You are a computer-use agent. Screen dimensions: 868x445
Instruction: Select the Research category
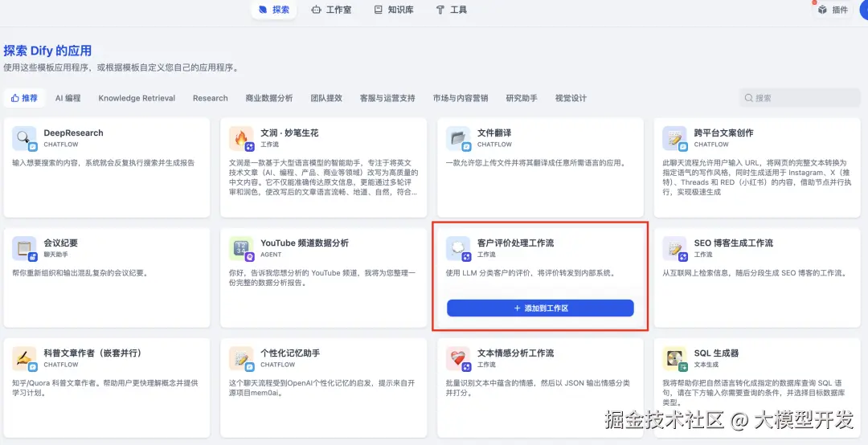coord(211,98)
